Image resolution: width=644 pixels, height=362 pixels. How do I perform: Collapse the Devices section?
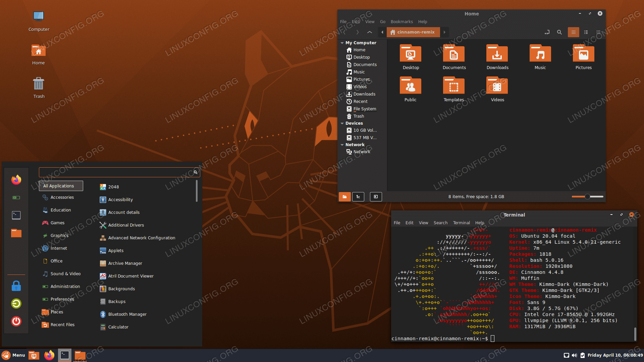(342, 123)
